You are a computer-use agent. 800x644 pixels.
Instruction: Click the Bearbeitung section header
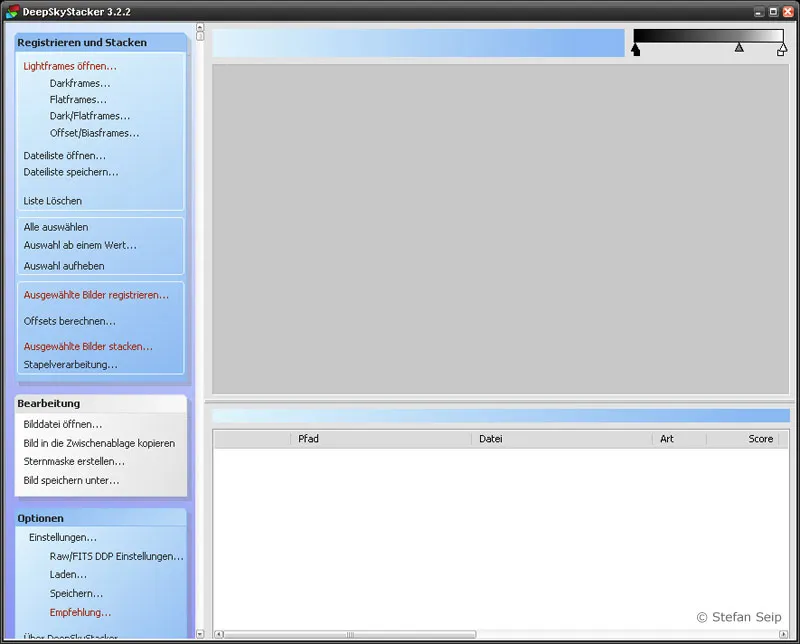(x=48, y=404)
